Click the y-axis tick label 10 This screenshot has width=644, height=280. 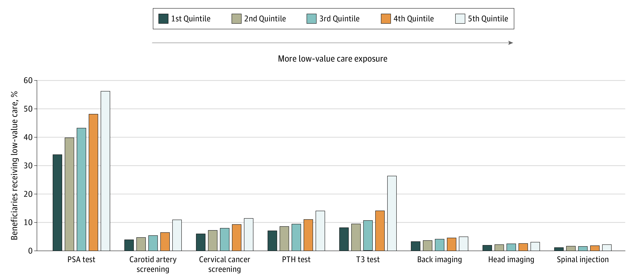pyautogui.click(x=28, y=222)
